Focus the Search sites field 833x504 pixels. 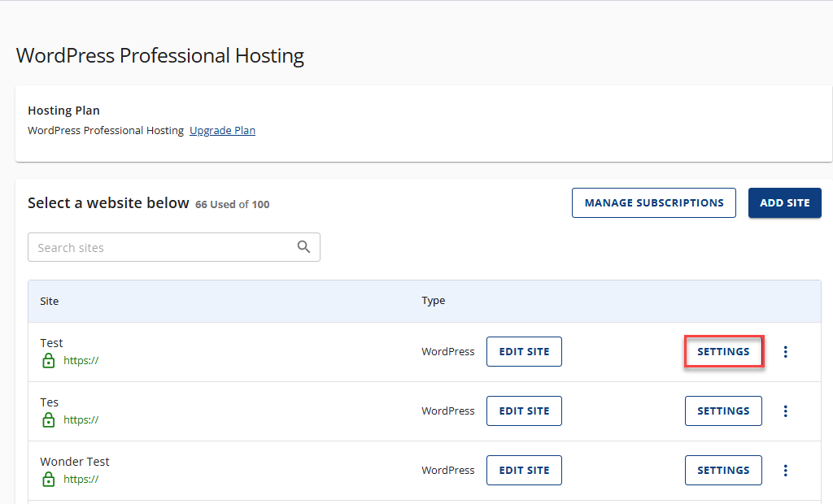174,247
